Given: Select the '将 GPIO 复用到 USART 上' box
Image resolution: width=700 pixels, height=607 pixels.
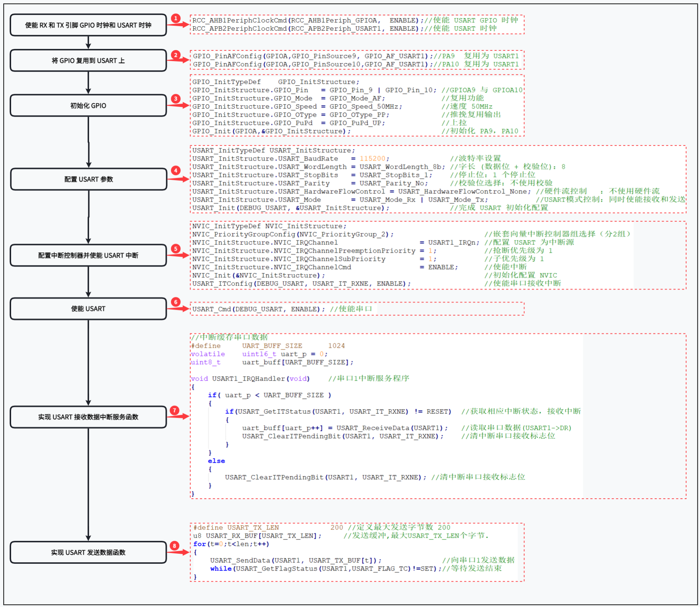Looking at the screenshot, I should [x=88, y=61].
